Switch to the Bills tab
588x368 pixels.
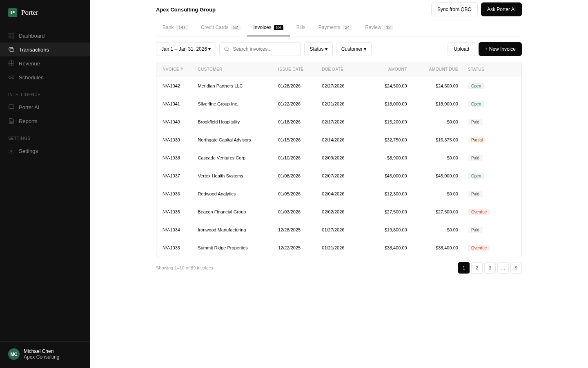click(x=301, y=27)
